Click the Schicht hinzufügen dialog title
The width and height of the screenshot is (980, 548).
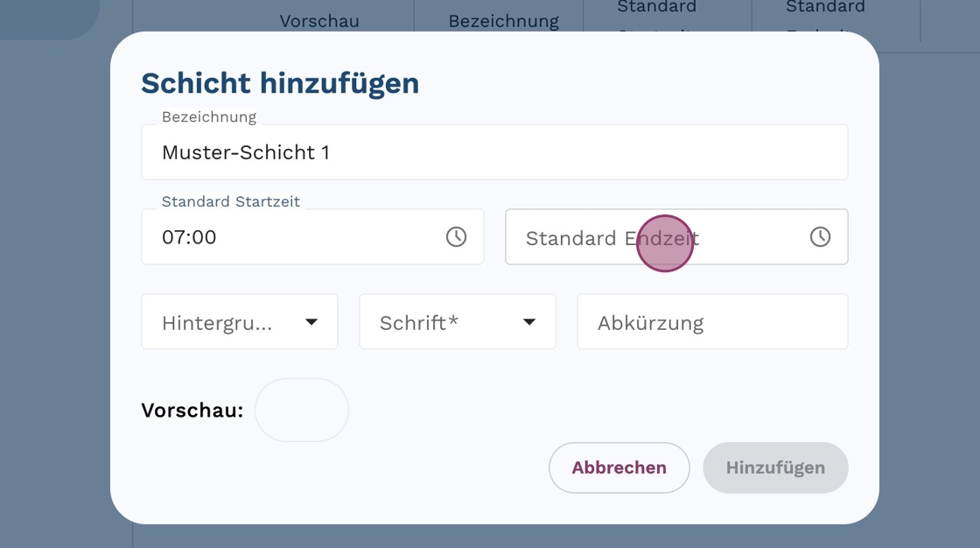click(280, 83)
